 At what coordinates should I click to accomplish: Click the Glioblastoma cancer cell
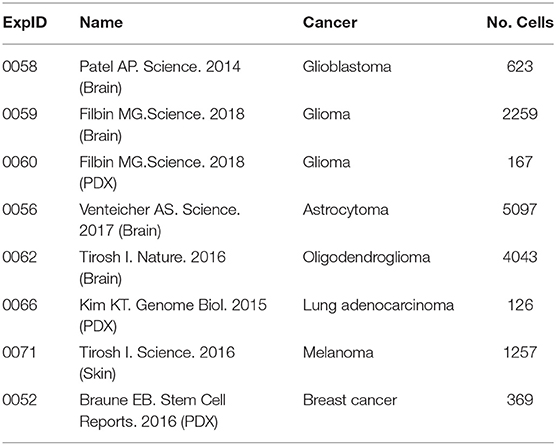[347, 66]
